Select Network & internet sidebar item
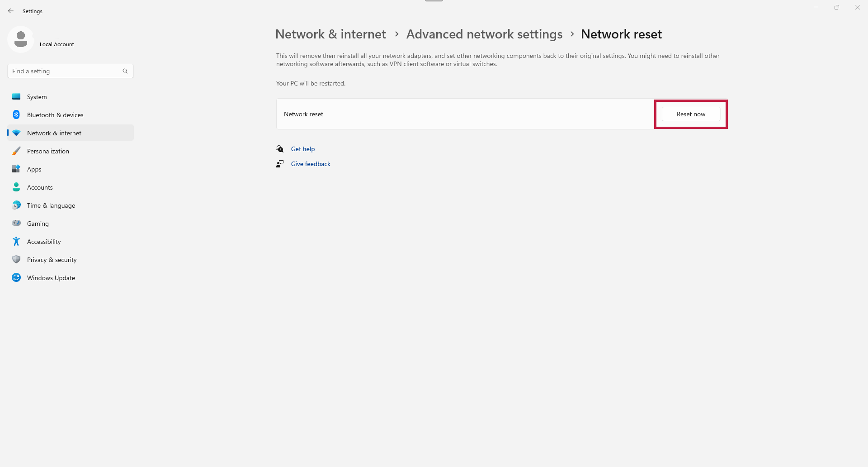The image size is (868, 467). (x=71, y=133)
